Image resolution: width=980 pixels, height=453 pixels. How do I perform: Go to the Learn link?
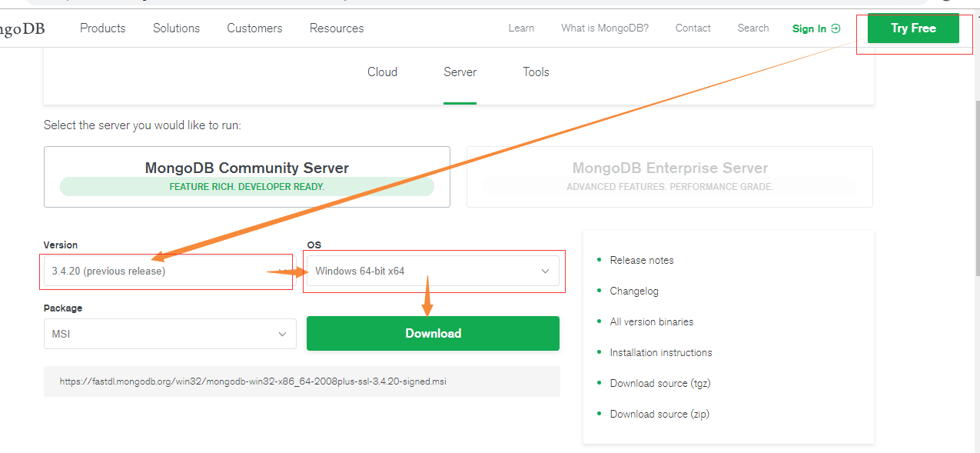coord(521,28)
